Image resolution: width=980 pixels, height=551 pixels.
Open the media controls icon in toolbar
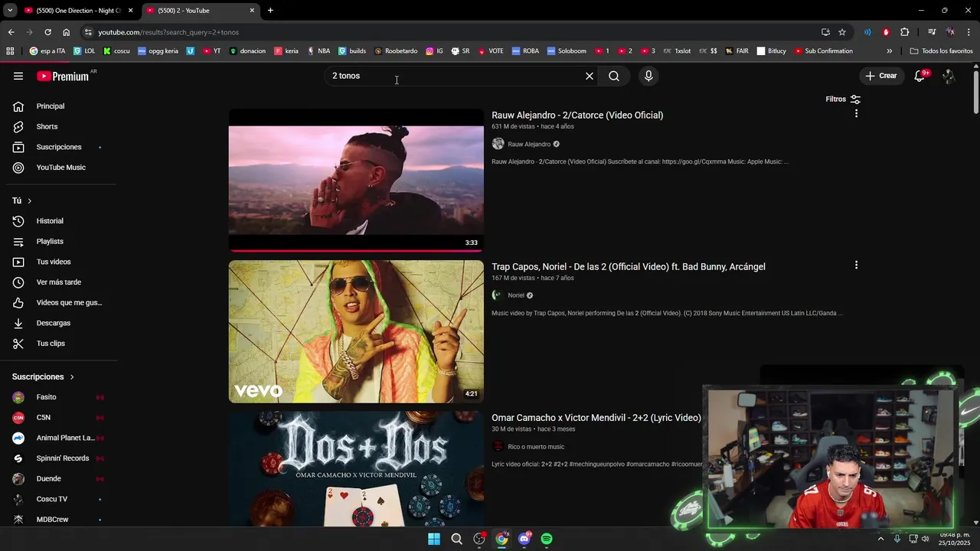(931, 32)
